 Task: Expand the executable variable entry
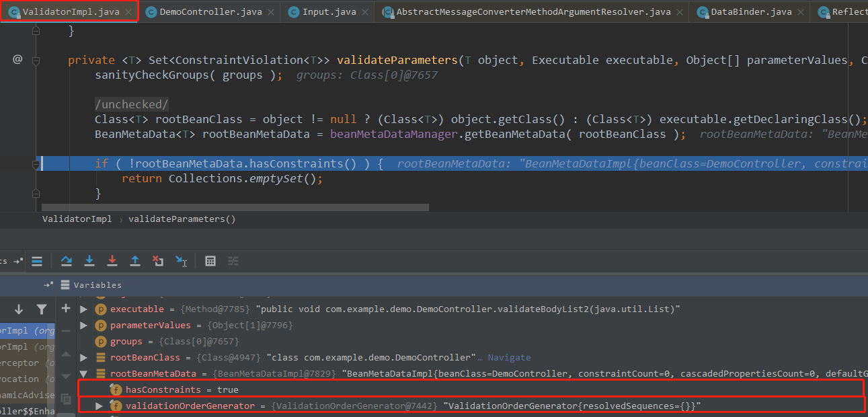click(82, 309)
